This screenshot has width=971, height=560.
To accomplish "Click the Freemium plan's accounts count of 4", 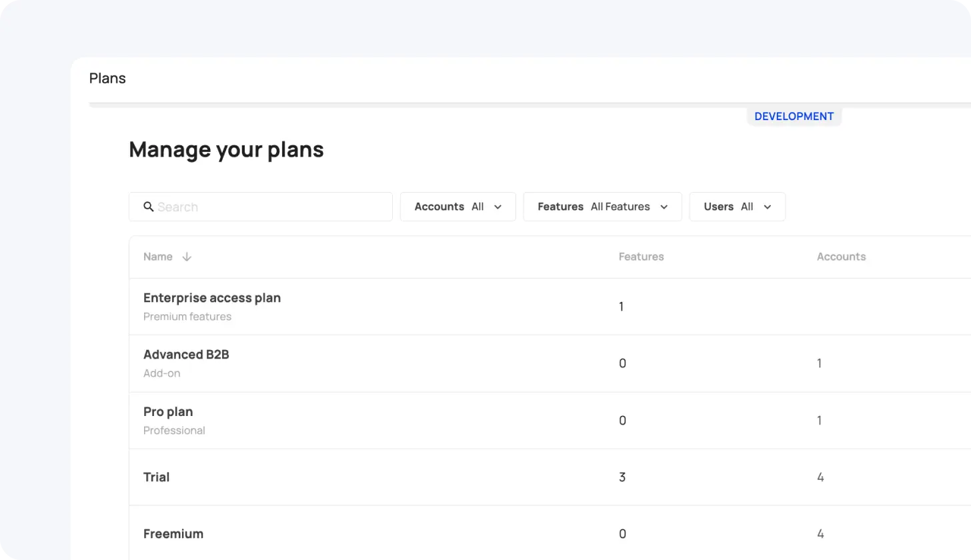I will click(820, 534).
